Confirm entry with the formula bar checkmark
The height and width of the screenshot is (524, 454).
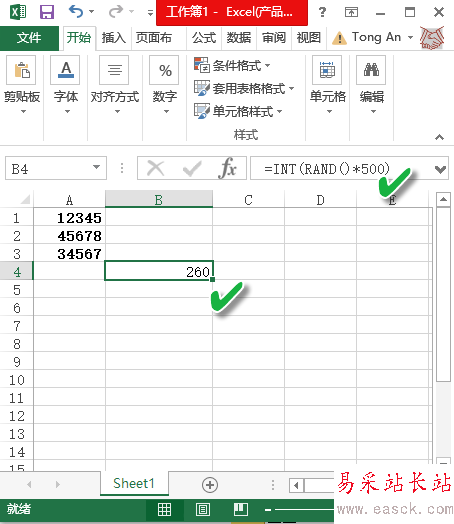click(x=192, y=168)
